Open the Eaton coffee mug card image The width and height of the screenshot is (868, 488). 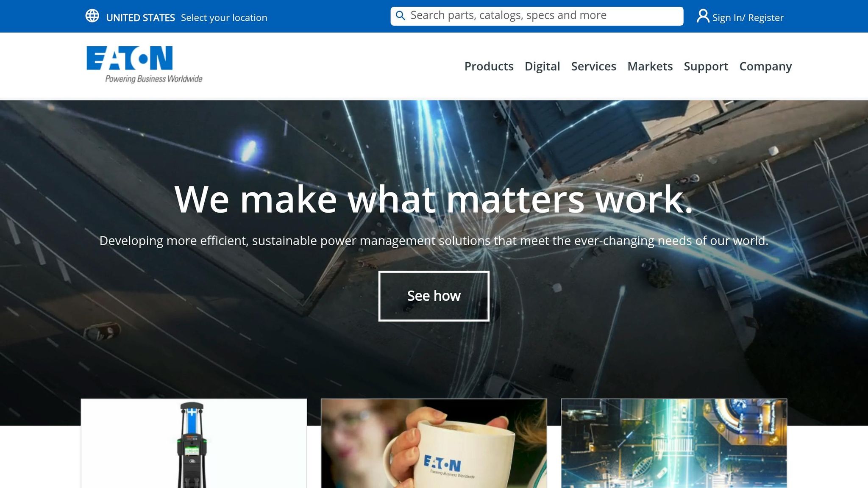tap(434, 443)
